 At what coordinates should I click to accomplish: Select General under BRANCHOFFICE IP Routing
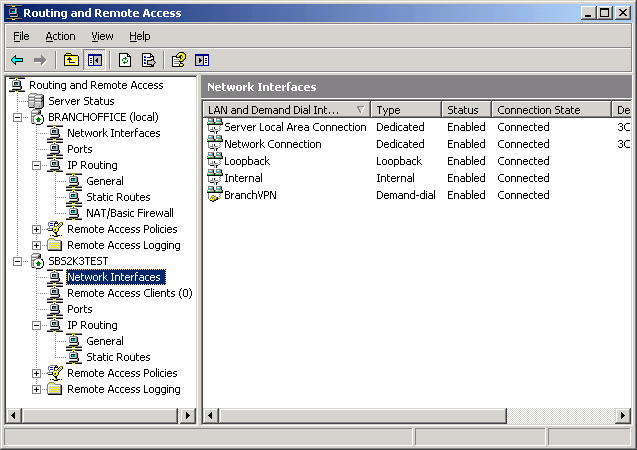point(105,181)
